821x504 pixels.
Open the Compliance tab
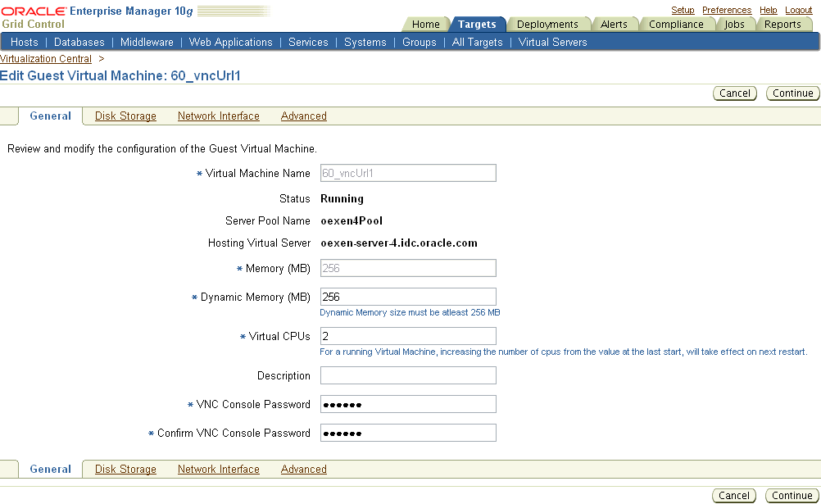click(676, 24)
